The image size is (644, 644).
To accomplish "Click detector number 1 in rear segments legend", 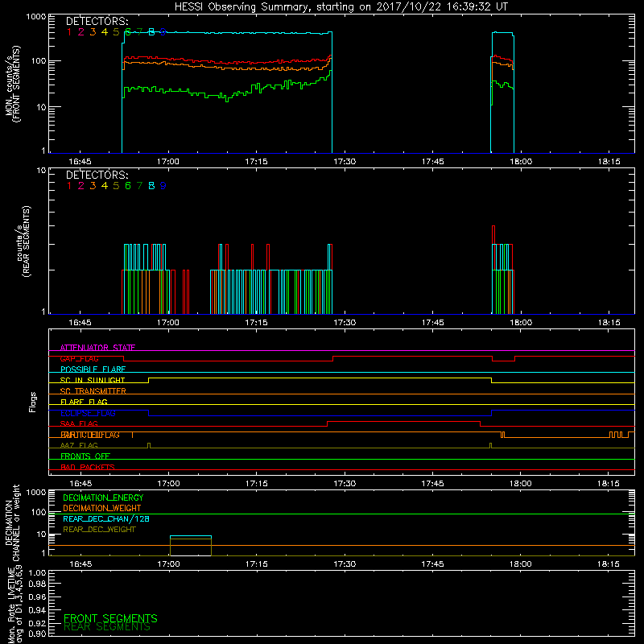I will pyautogui.click(x=69, y=186).
